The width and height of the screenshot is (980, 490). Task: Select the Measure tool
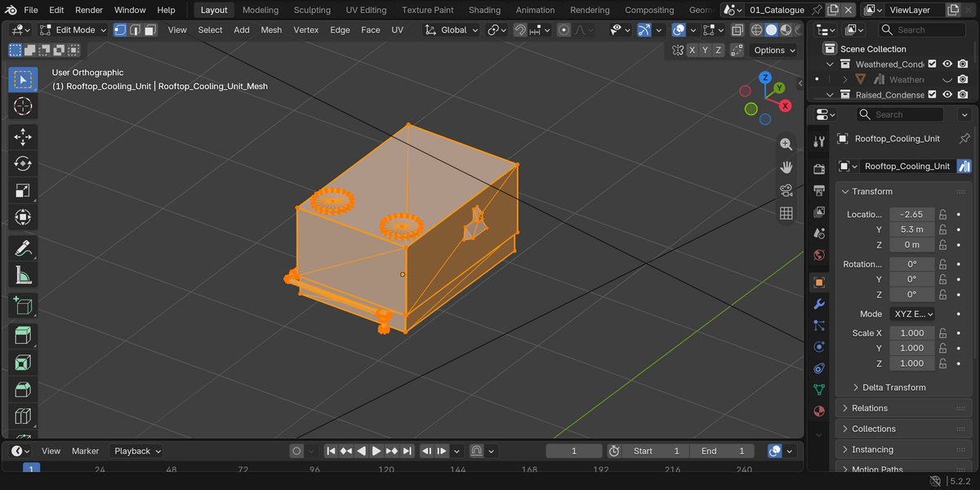[x=23, y=276]
